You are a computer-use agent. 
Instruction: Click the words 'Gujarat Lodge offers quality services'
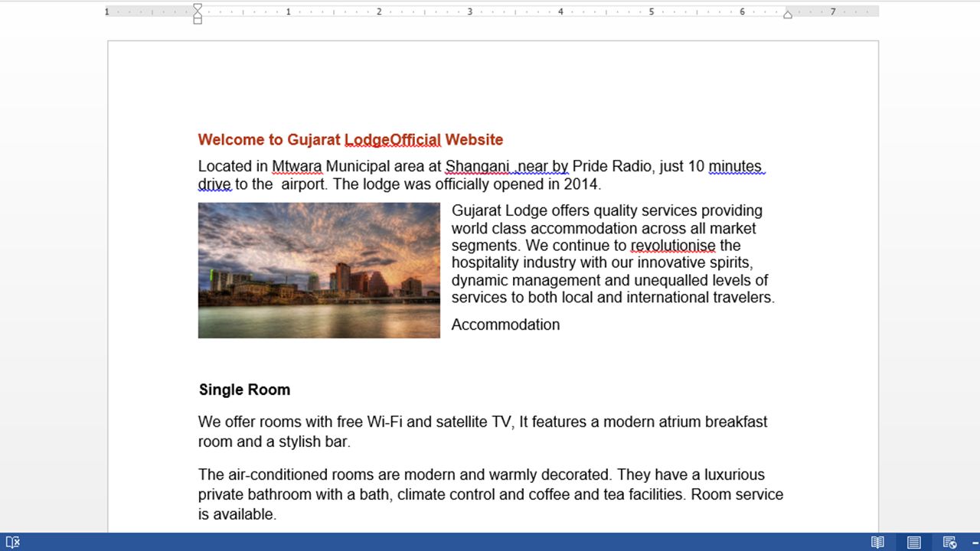pyautogui.click(x=573, y=210)
